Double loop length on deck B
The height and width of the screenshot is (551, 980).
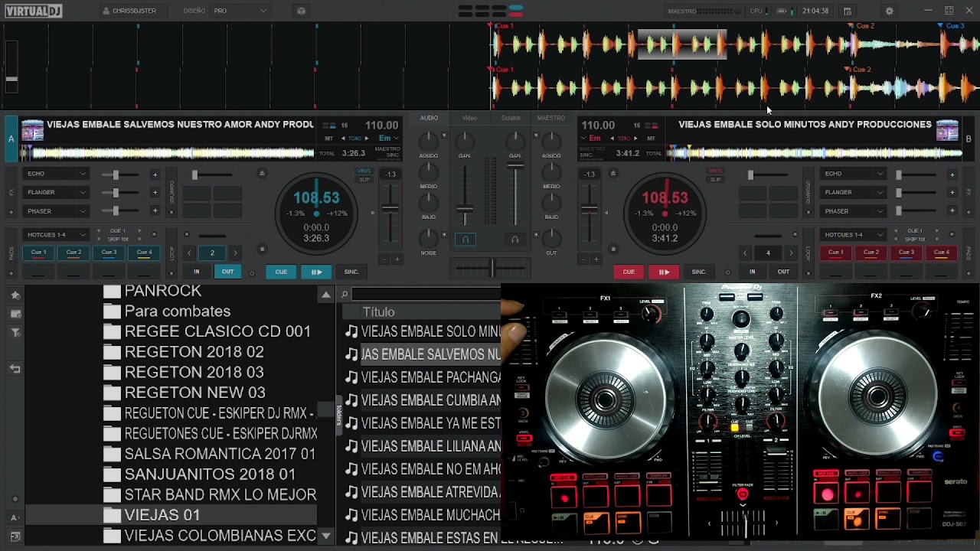click(x=791, y=253)
